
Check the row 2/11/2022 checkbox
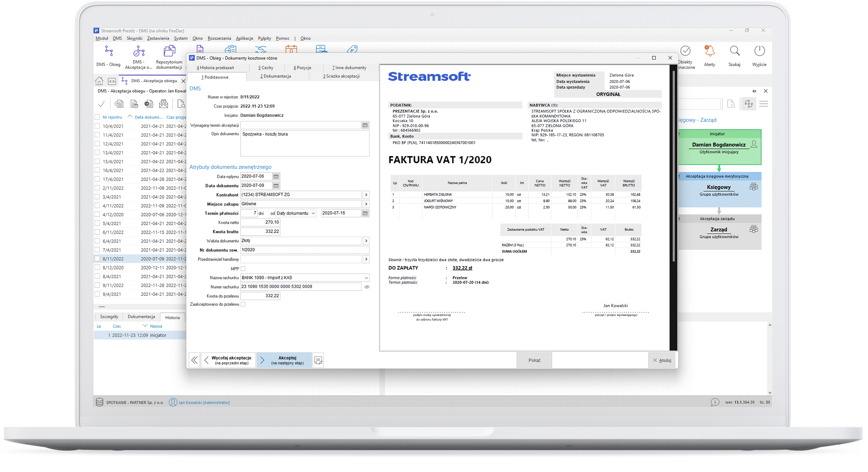[97, 188]
